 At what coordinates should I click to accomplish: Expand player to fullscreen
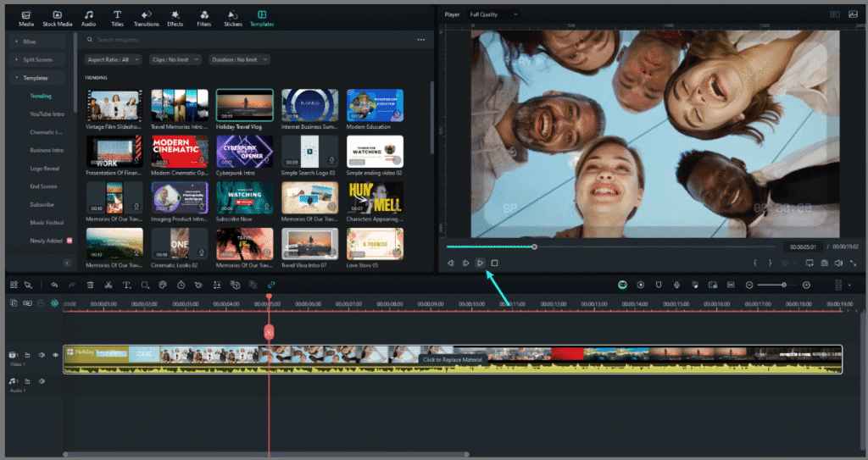(x=853, y=263)
